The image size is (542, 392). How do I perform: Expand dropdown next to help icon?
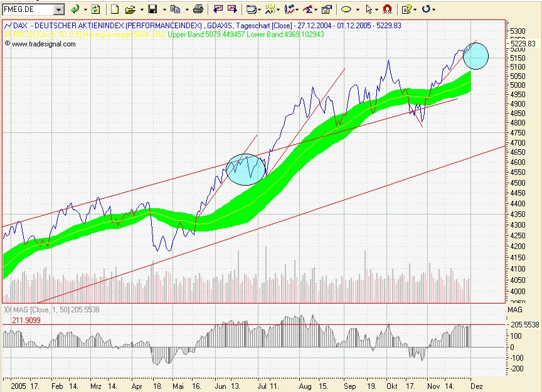point(415,9)
